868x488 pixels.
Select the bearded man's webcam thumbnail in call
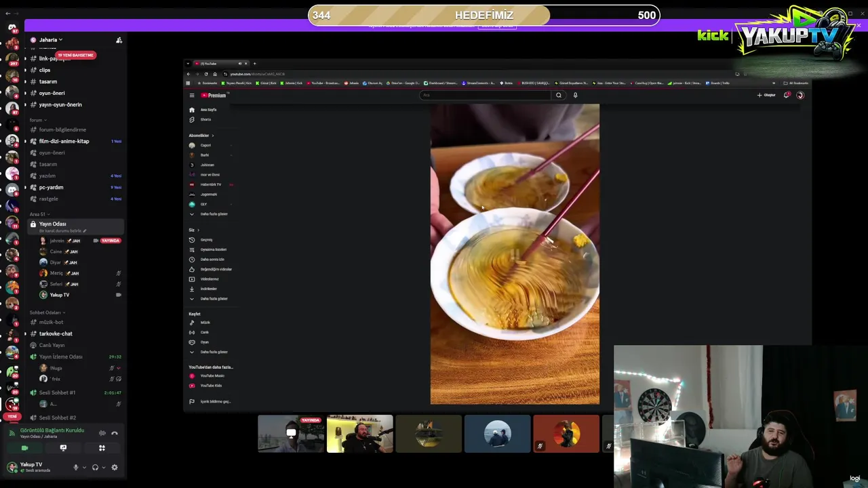(359, 434)
